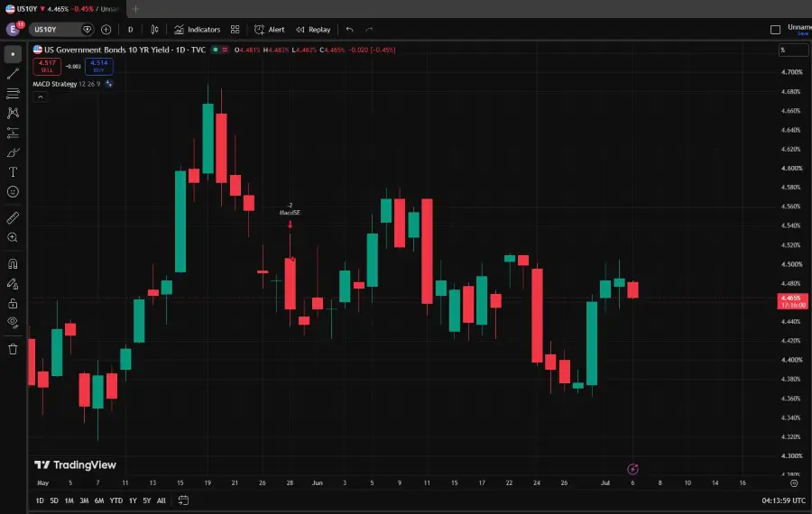Image resolution: width=812 pixels, height=514 pixels.
Task: Open the Go to date calendar
Action: pyautogui.click(x=183, y=500)
